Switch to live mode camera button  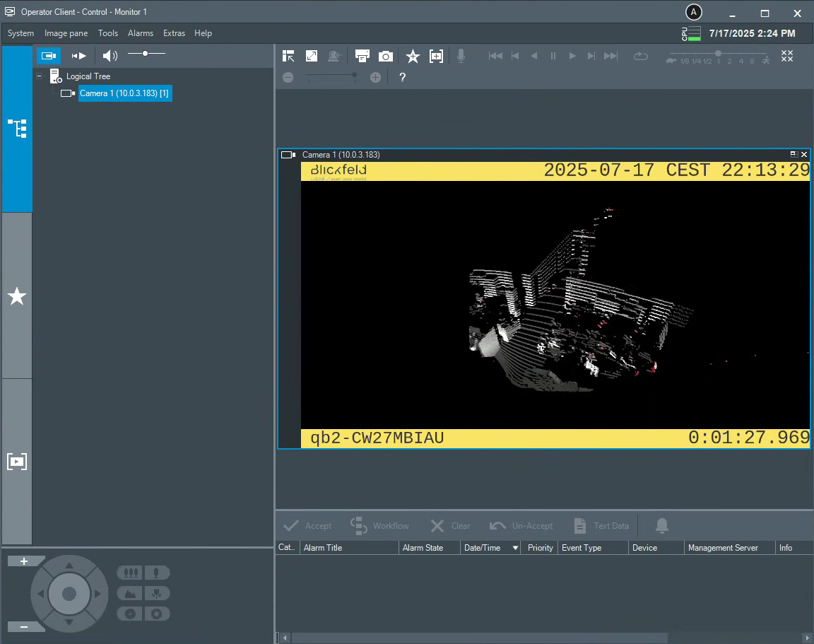point(49,56)
